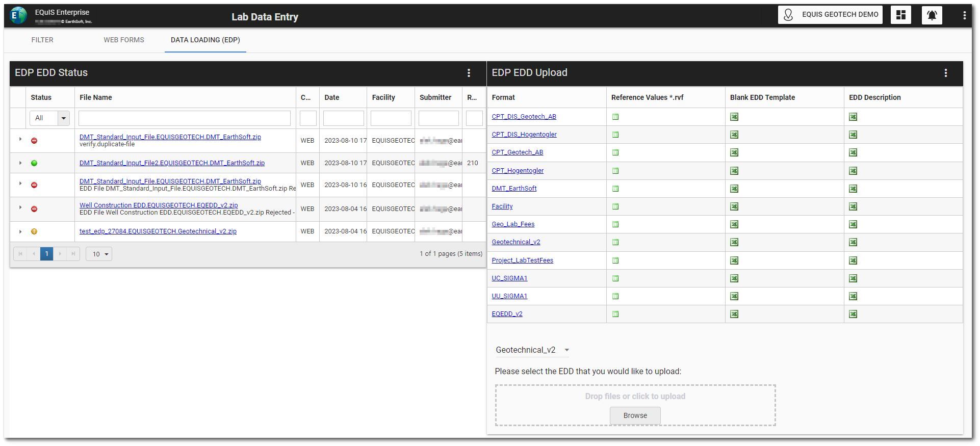Open the top-right vertical ellipsis menu
The height and width of the screenshot is (446, 980).
(964, 15)
